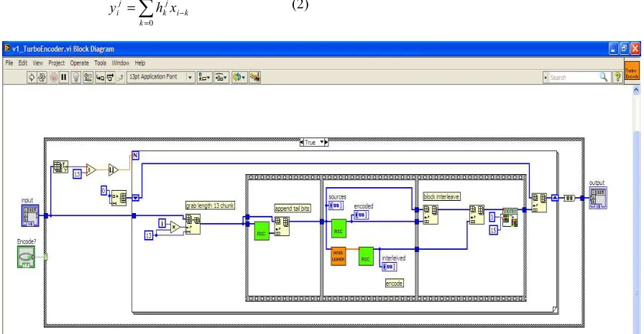The height and width of the screenshot is (334, 644).
Task: Select the orange INTERLEAVER subVI
Action: [339, 256]
